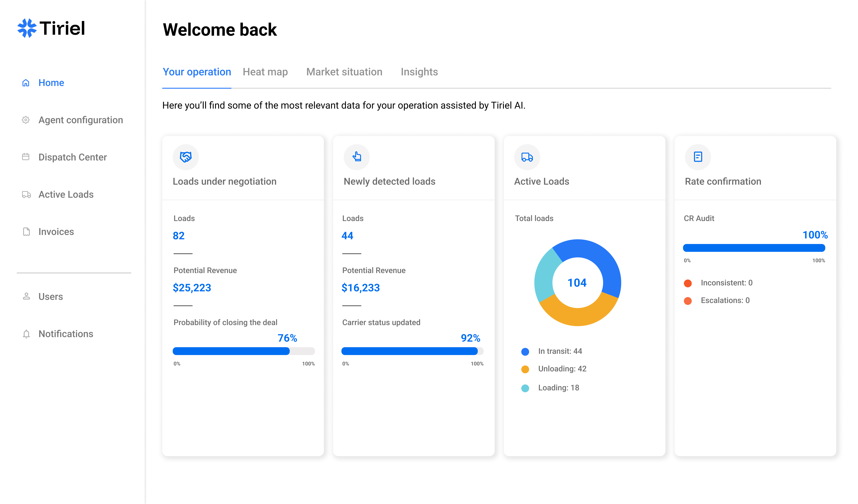The image size is (858, 504).
Task: Click the truck icon on Active Loads card
Action: tap(527, 157)
